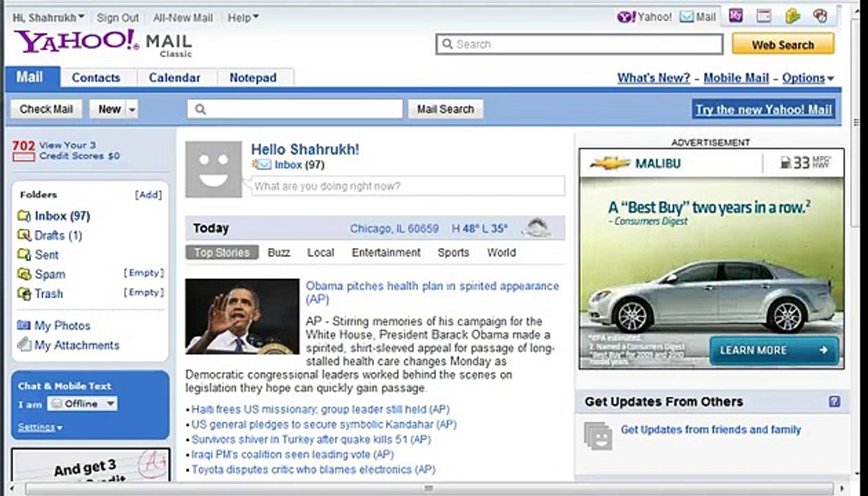The image size is (868, 496).
Task: Empty the Trash folder
Action: pyautogui.click(x=143, y=292)
